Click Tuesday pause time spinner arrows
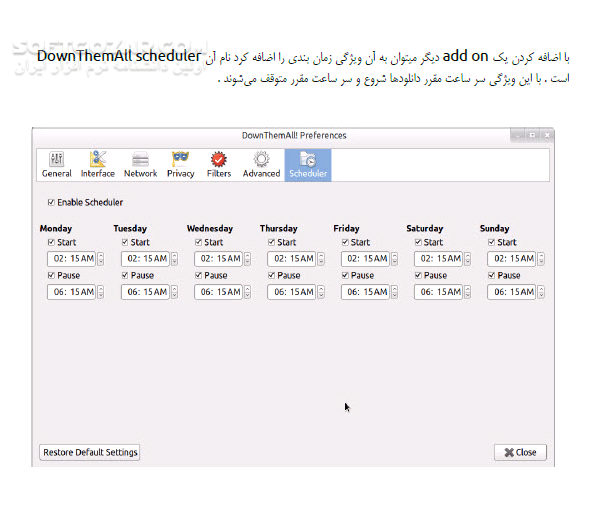This screenshot has width=600, height=510. click(174, 292)
